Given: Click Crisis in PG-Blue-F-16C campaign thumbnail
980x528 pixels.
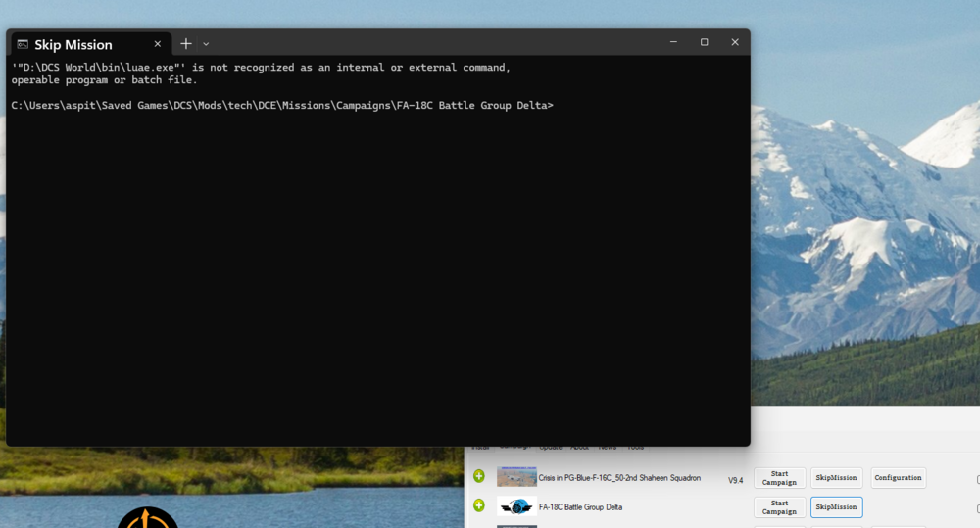Looking at the screenshot, I should [516, 477].
